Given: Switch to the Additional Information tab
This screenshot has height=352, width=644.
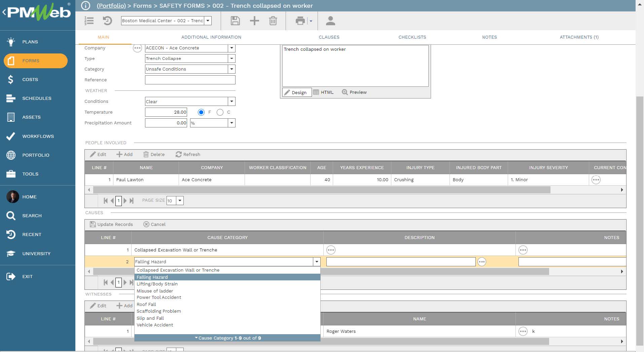Looking at the screenshot, I should pos(211,37).
